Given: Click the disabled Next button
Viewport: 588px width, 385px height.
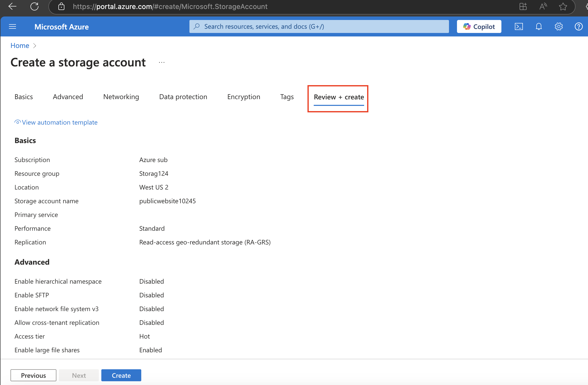Looking at the screenshot, I should 79,375.
